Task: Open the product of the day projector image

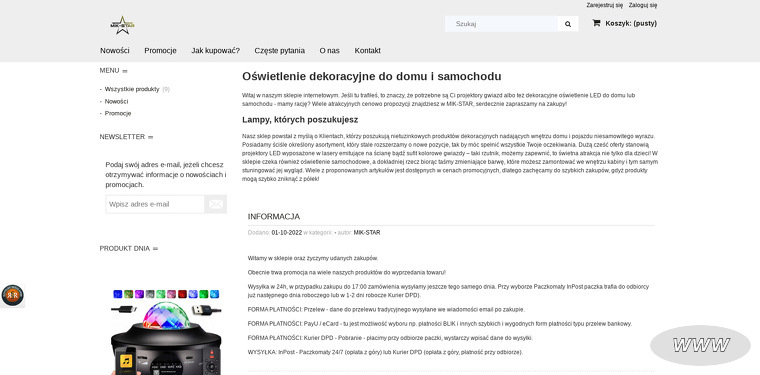Action: tap(166, 332)
